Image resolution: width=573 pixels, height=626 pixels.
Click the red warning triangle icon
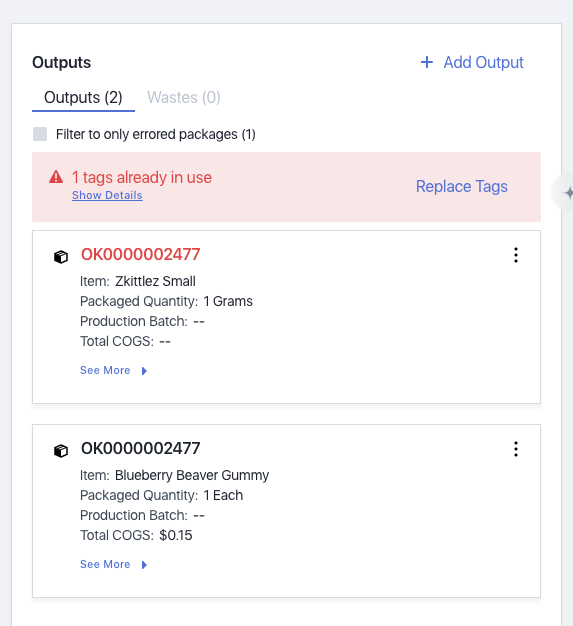click(x=56, y=177)
